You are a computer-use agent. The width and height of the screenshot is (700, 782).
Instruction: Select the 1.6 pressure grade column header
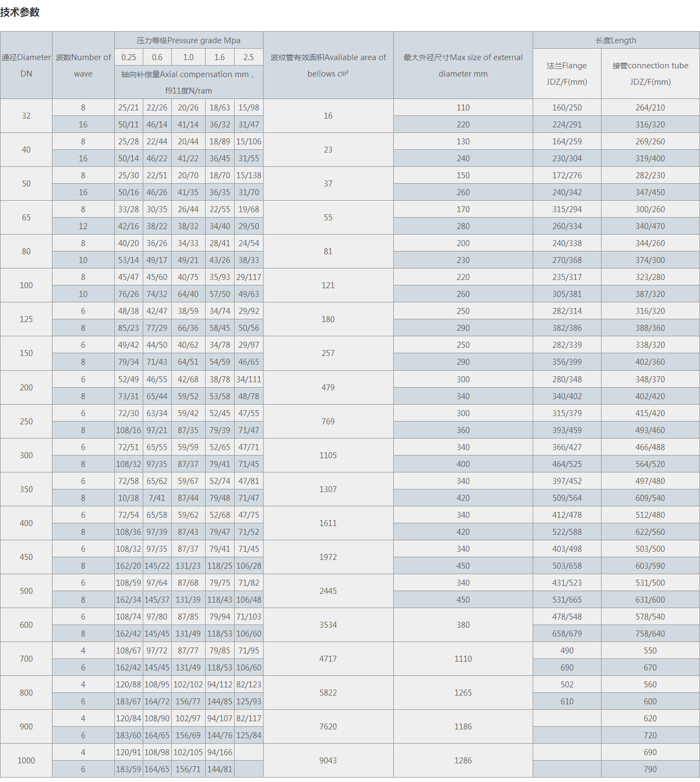(x=219, y=57)
